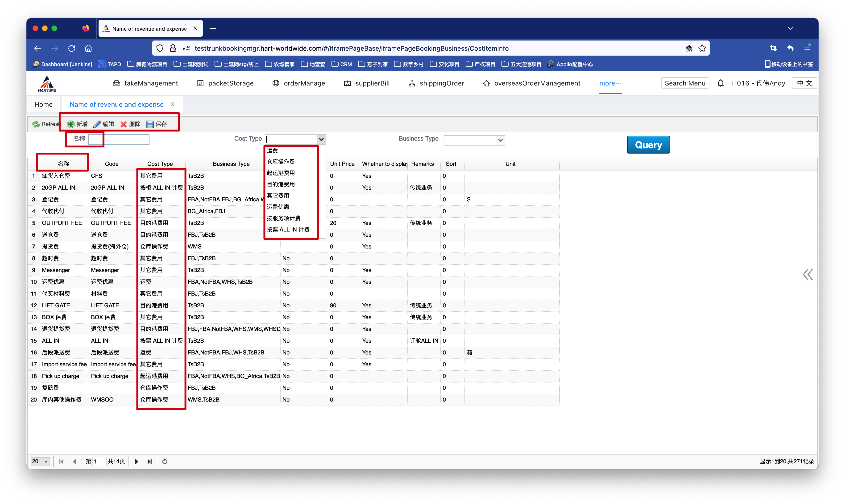The width and height of the screenshot is (845, 504).
Task: Click the Refresh toolbar icon
Action: [x=36, y=124]
